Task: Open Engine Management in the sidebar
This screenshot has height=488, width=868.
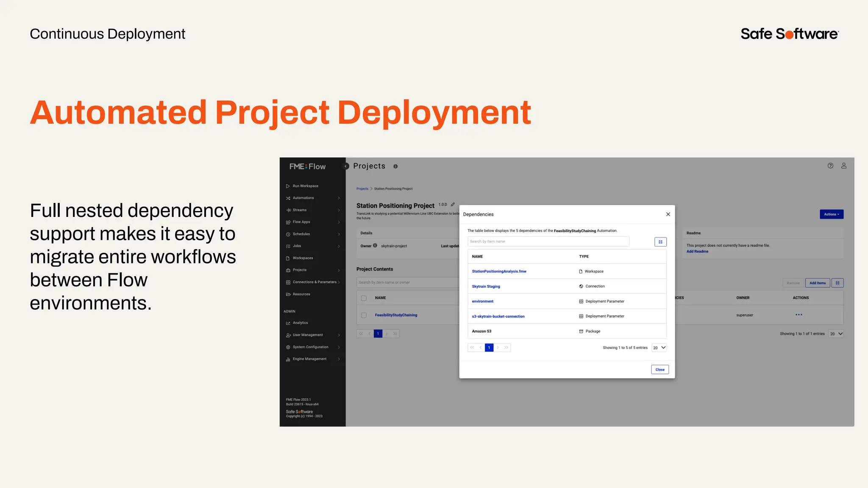Action: click(x=309, y=359)
